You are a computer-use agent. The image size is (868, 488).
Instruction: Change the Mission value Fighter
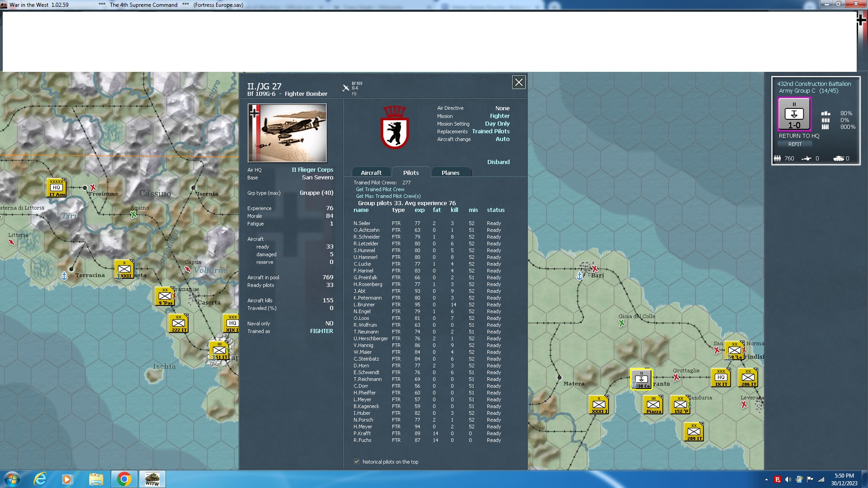tap(500, 116)
